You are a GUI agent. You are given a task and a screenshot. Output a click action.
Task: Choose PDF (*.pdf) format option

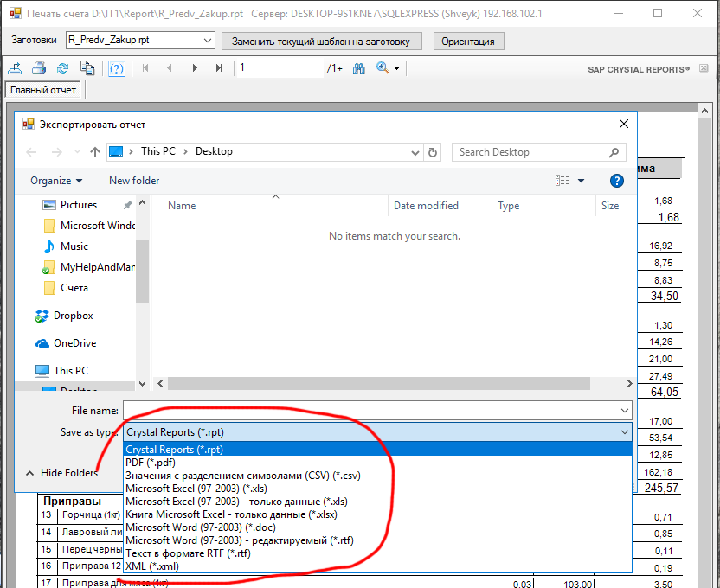(x=377, y=463)
